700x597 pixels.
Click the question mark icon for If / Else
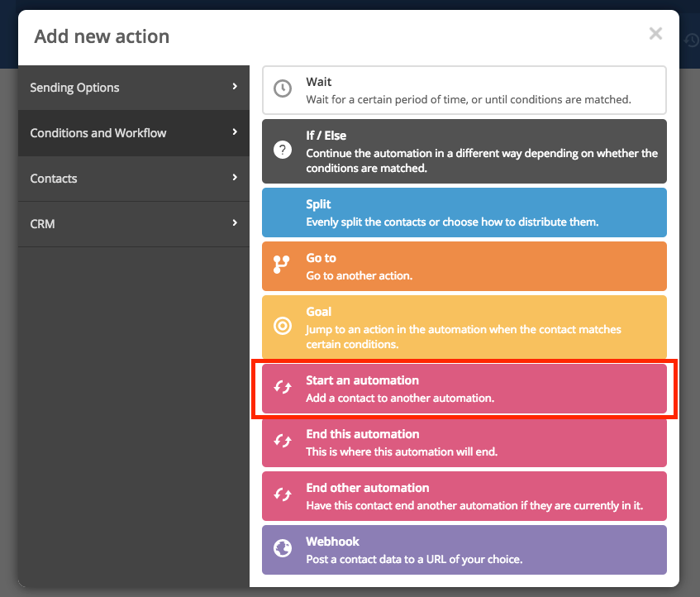point(283,150)
